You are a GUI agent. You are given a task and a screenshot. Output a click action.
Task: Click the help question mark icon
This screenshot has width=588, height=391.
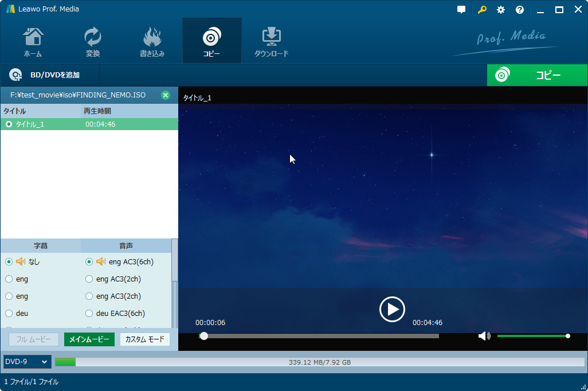[520, 10]
